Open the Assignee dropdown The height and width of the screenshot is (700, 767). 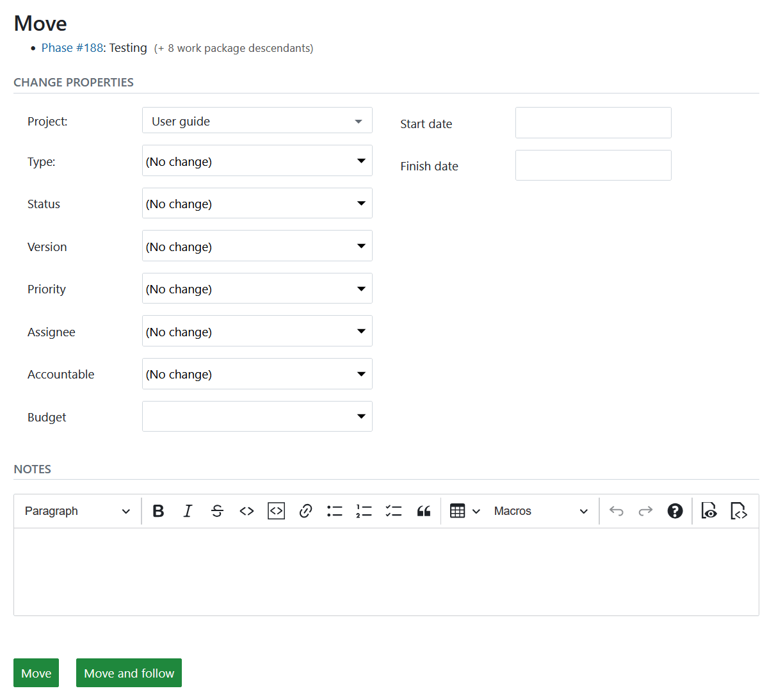click(257, 331)
